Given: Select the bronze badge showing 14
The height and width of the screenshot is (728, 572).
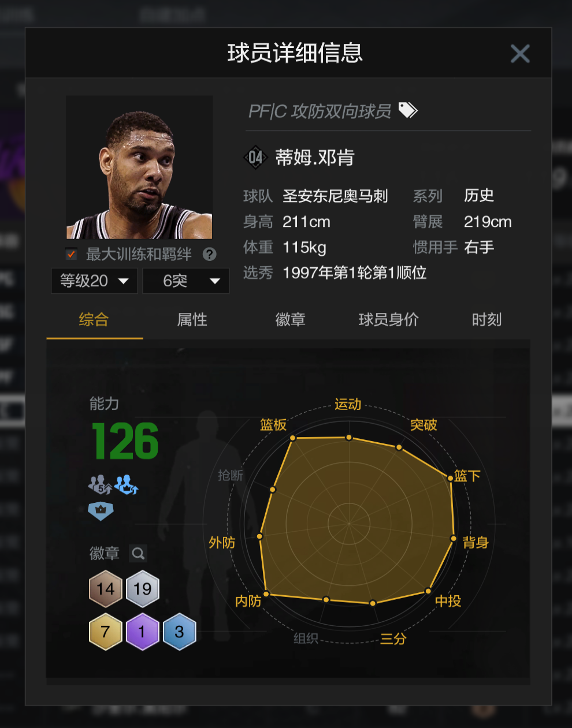Looking at the screenshot, I should click(x=105, y=588).
